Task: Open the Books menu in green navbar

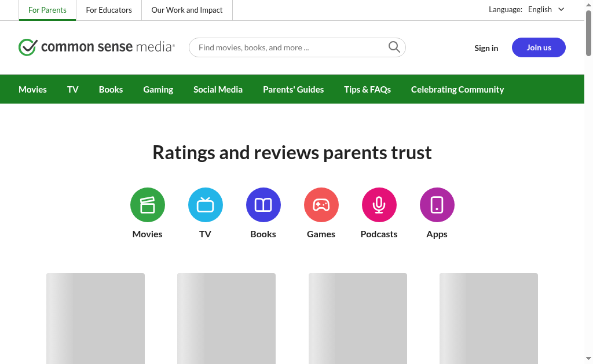Action: (111, 90)
